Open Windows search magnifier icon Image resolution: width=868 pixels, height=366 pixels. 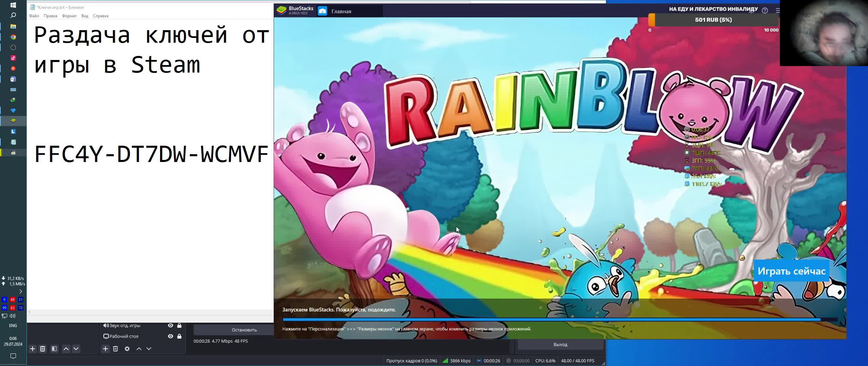click(13, 15)
